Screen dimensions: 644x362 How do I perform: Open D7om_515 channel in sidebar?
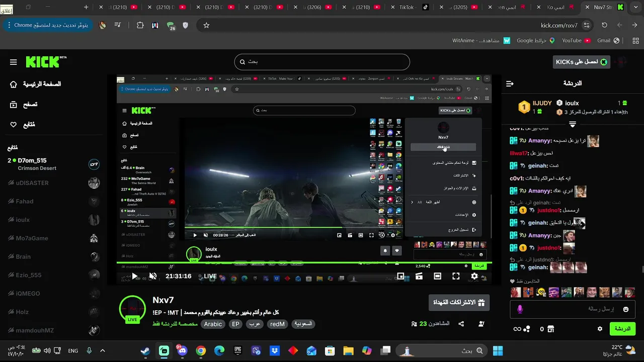tap(53, 164)
